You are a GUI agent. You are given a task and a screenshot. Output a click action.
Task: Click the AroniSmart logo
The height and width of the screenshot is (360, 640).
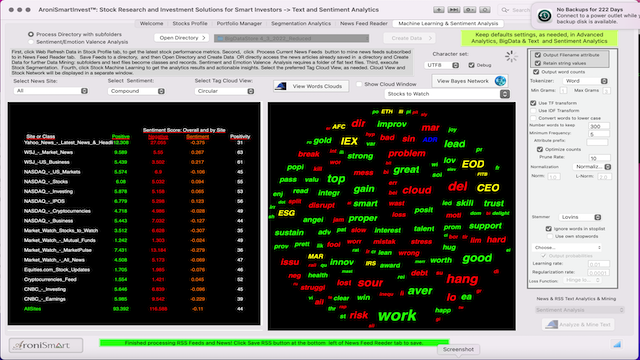pos(46,345)
